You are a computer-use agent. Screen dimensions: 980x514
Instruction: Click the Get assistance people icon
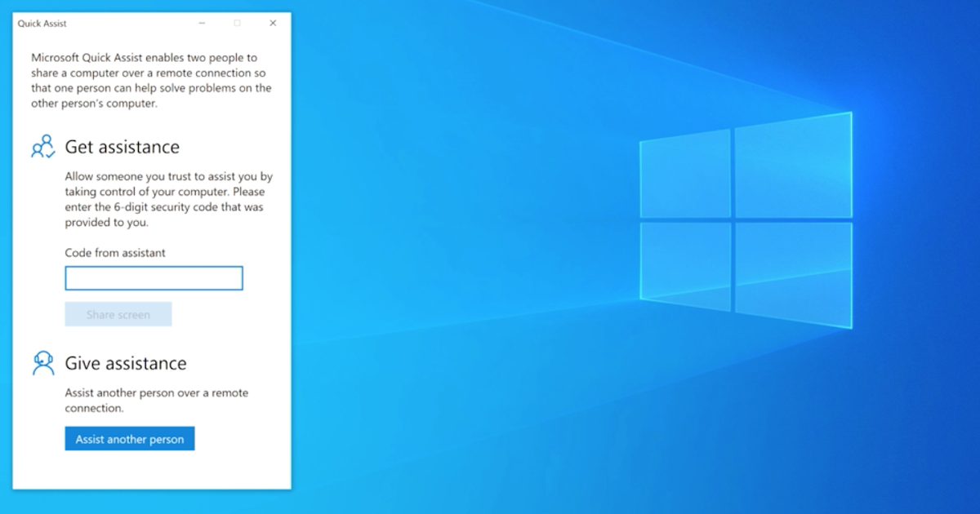coord(43,147)
